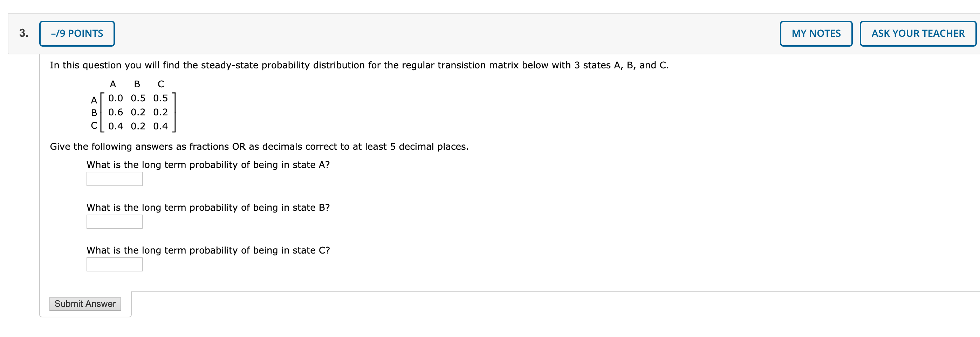Click the instructions about fractions or decimals

point(259,146)
